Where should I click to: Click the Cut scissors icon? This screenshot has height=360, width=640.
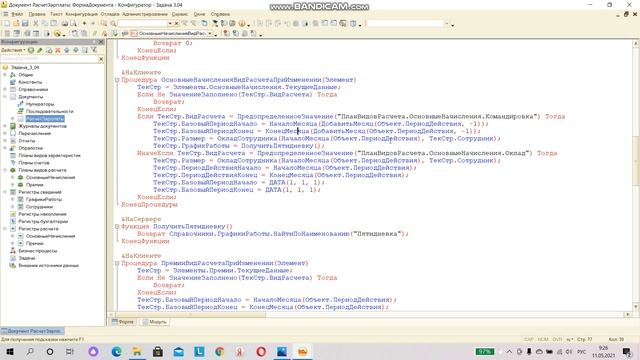point(36,24)
